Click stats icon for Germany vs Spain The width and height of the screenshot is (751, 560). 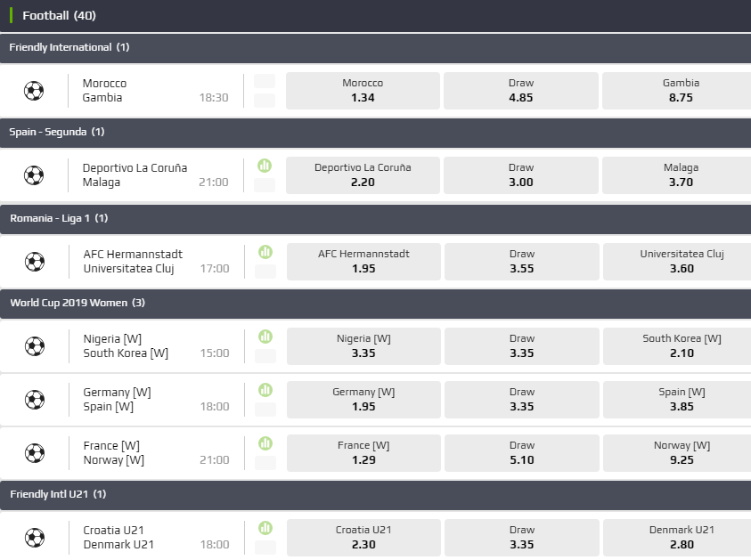(x=265, y=390)
